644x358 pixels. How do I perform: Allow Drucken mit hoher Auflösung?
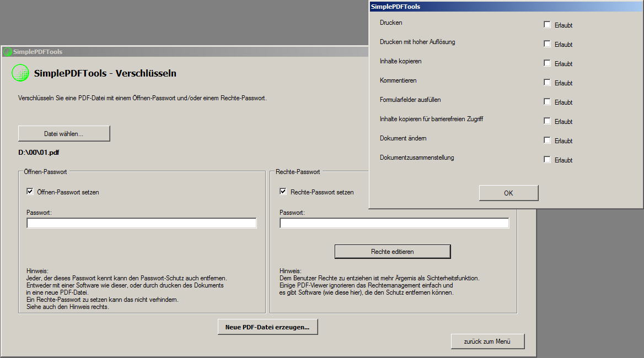pyautogui.click(x=547, y=44)
